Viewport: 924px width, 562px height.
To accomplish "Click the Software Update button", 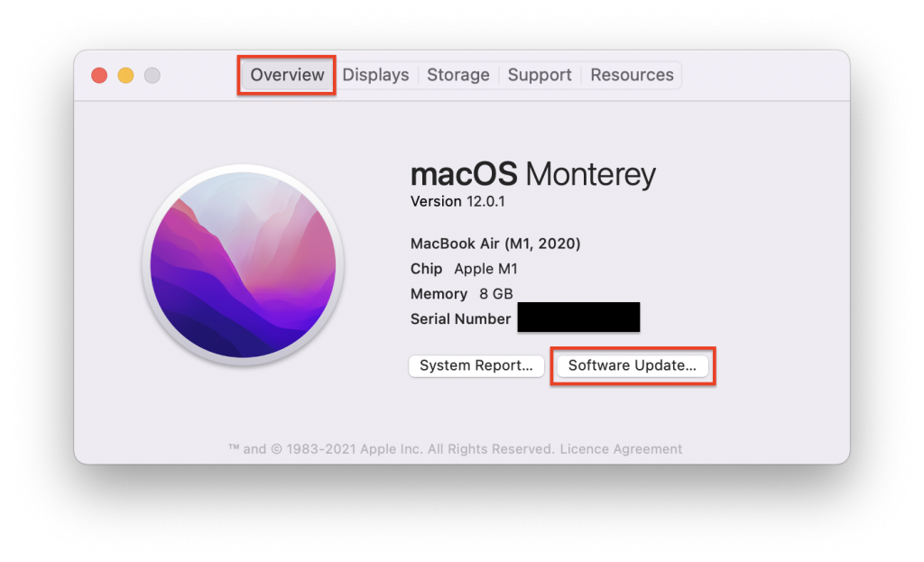I will click(632, 365).
